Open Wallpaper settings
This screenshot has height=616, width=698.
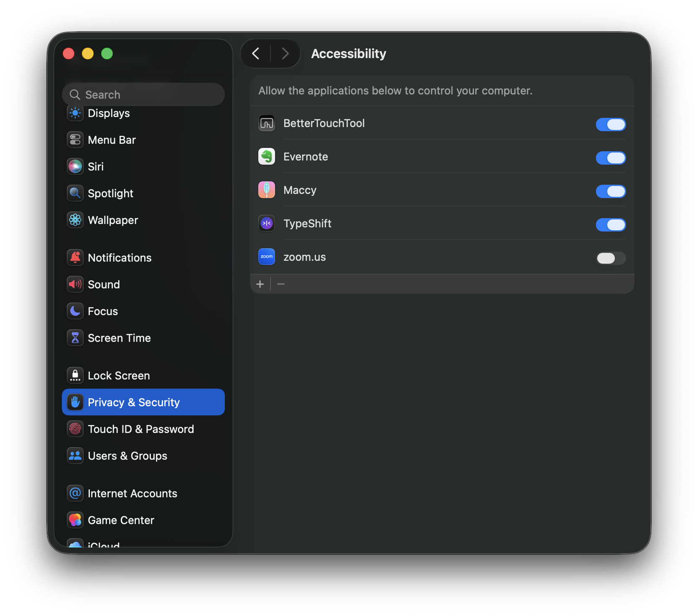(x=143, y=220)
